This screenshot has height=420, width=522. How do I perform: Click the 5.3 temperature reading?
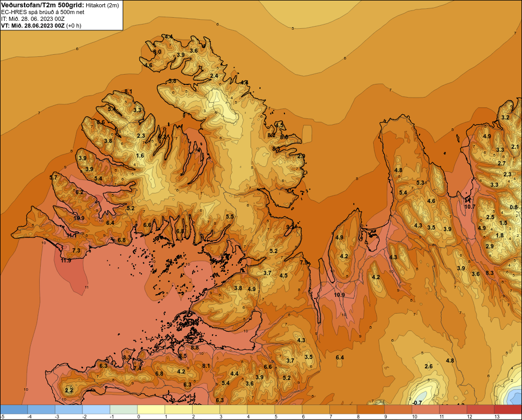(x=420, y=183)
